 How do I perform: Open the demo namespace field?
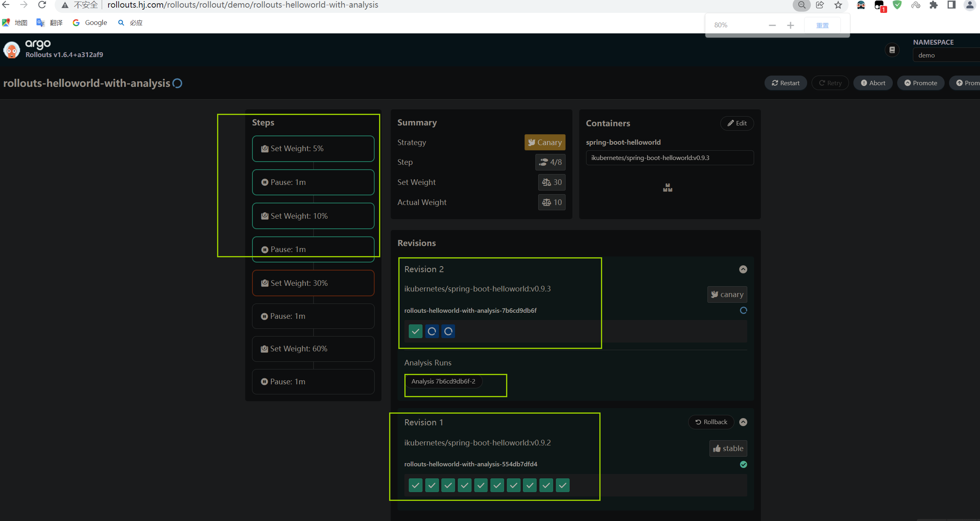point(946,55)
